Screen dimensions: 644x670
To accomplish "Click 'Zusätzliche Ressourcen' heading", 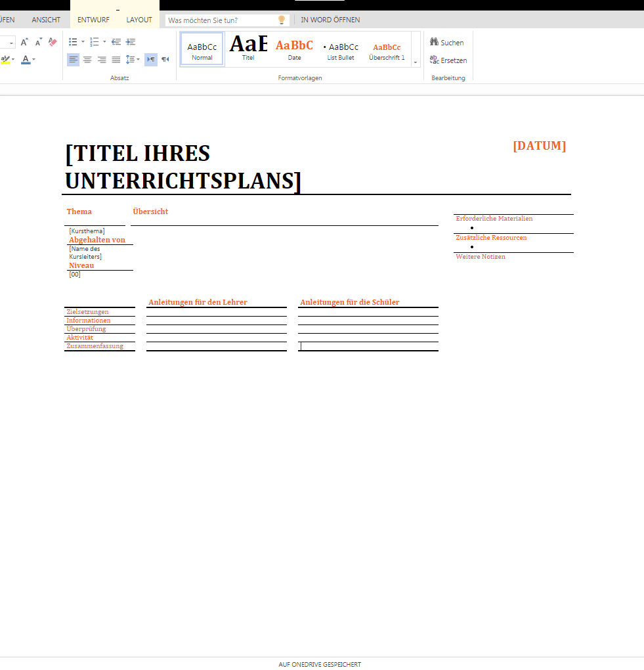I will click(491, 238).
